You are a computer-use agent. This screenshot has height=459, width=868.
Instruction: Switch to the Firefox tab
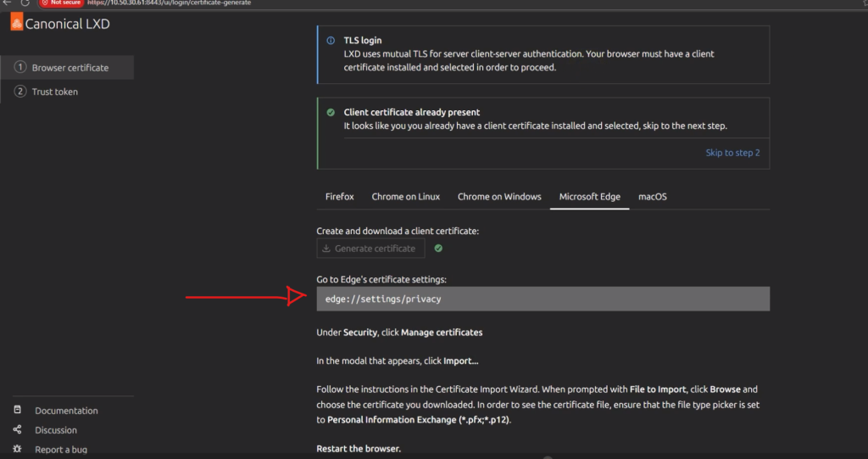tap(339, 197)
